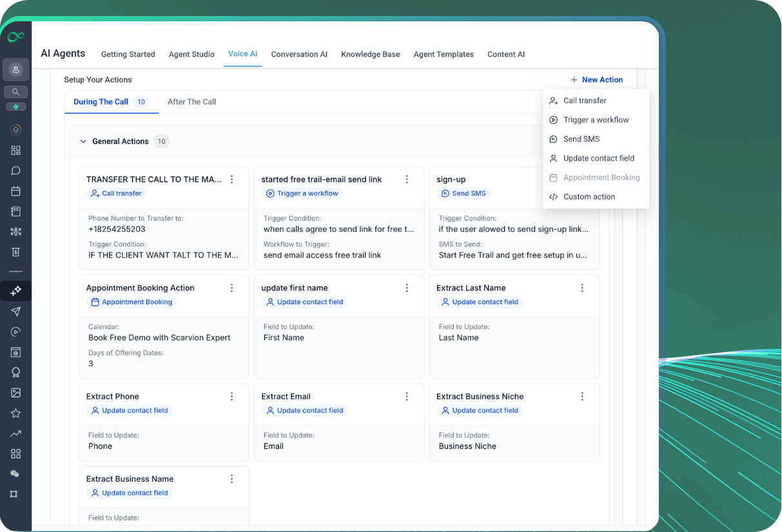Open kebab menu for Extract Business Niche

click(582, 397)
